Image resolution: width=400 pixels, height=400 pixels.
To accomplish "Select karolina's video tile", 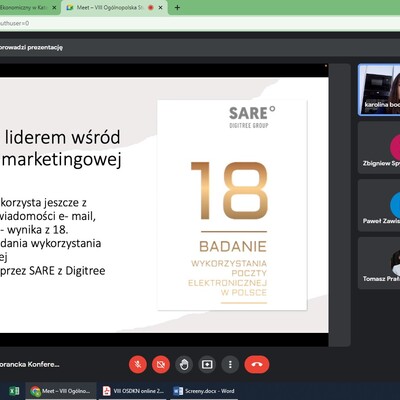I will click(379, 90).
